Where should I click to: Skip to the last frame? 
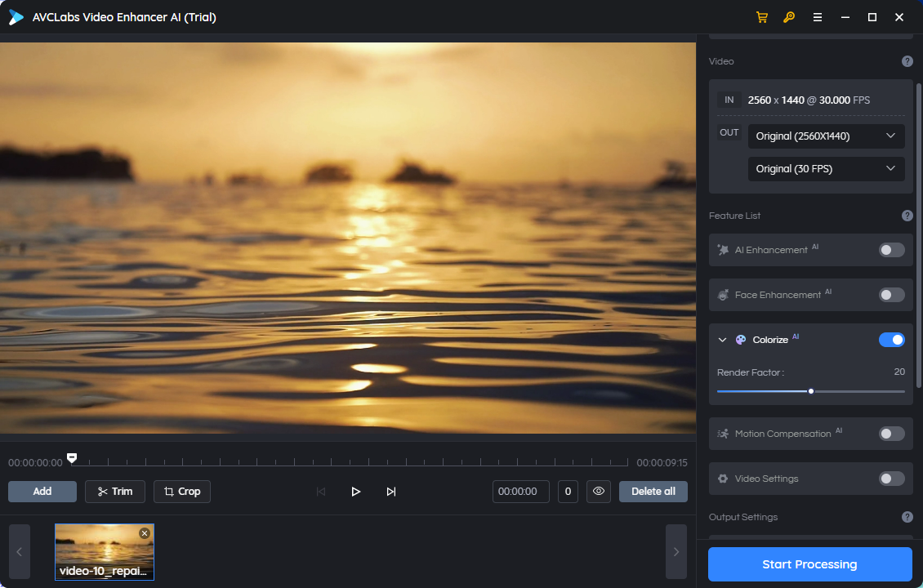point(390,491)
